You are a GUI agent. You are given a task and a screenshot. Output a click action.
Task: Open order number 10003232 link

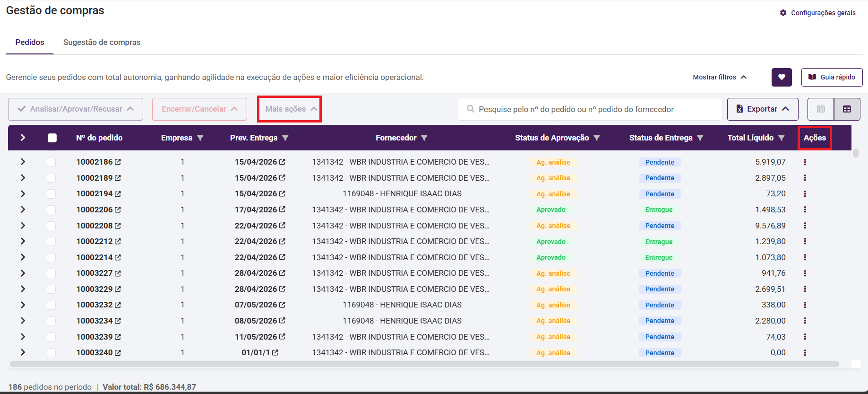pos(95,305)
